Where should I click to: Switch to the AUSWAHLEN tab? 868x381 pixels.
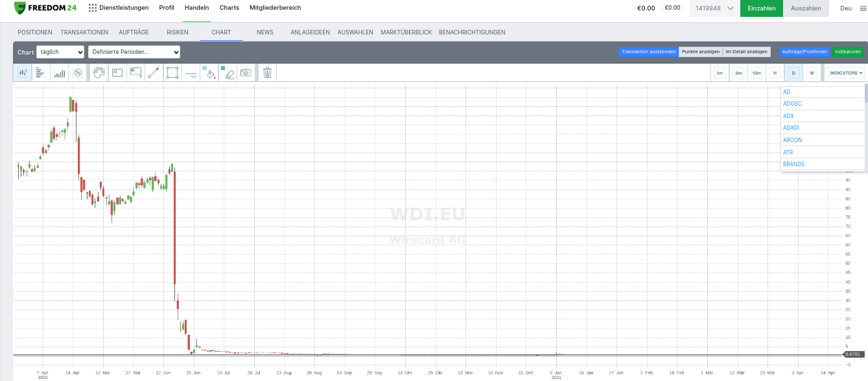tap(355, 32)
